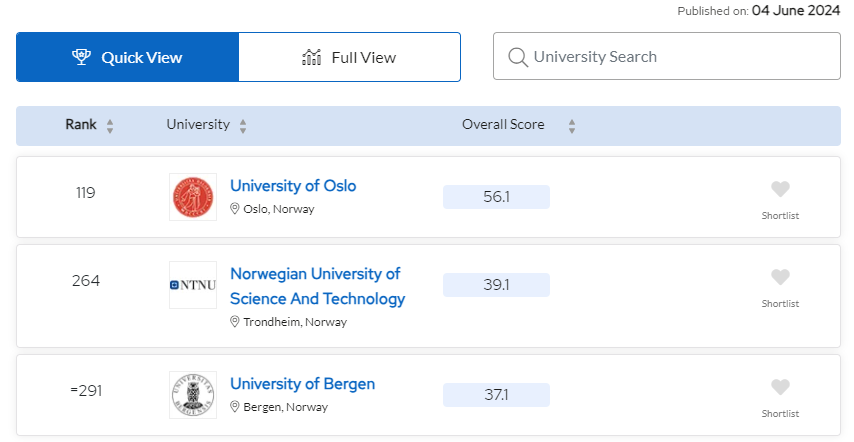This screenshot has width=854, height=442.
Task: Sort the table by University name
Action: coord(243,126)
